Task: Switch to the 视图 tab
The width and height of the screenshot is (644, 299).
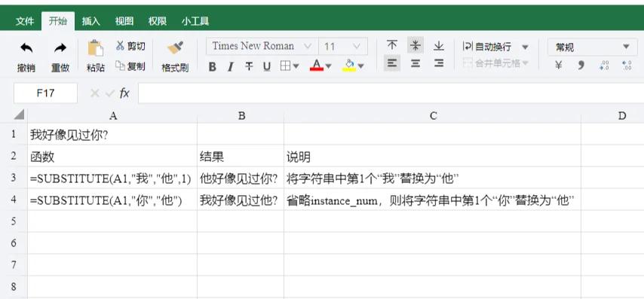Action: (x=124, y=21)
